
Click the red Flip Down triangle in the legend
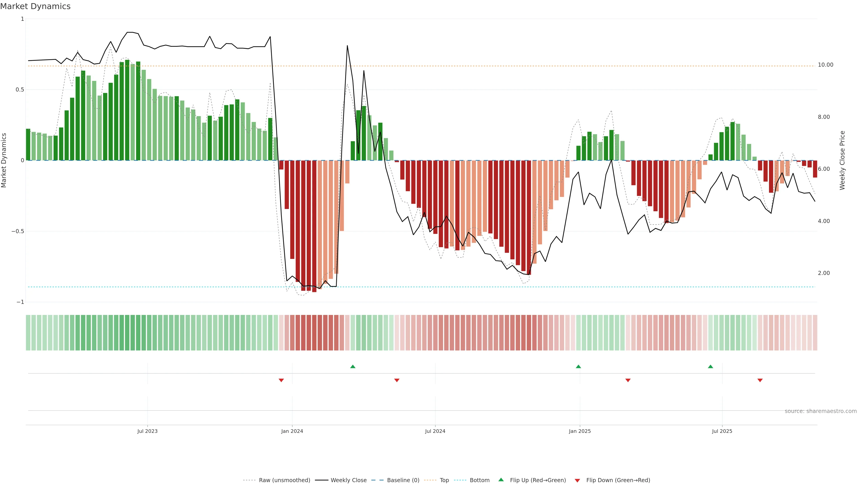pos(577,480)
